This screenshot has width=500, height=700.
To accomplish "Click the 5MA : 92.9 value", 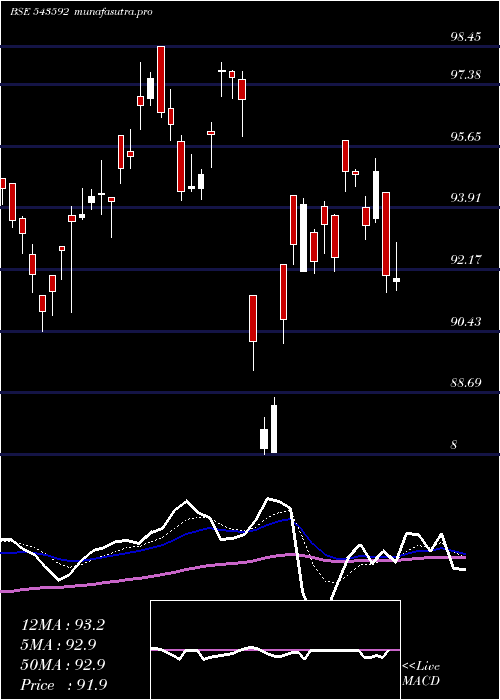I will pos(58,645).
